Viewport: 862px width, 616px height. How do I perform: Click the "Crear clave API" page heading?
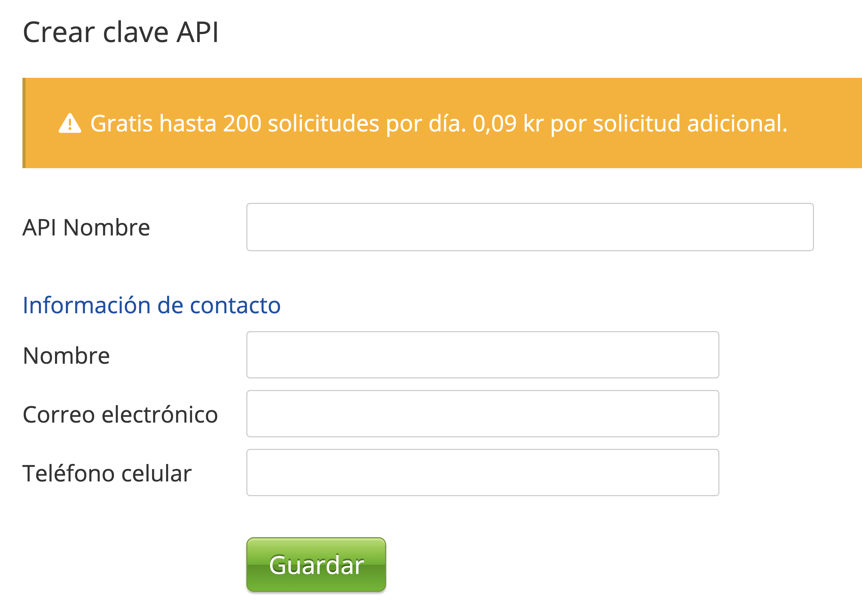coord(121,32)
